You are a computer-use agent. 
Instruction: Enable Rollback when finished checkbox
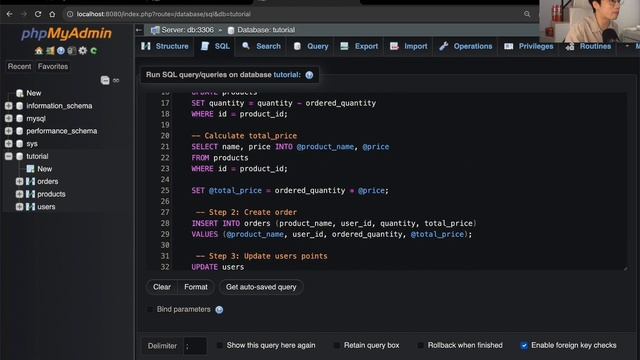(x=420, y=345)
